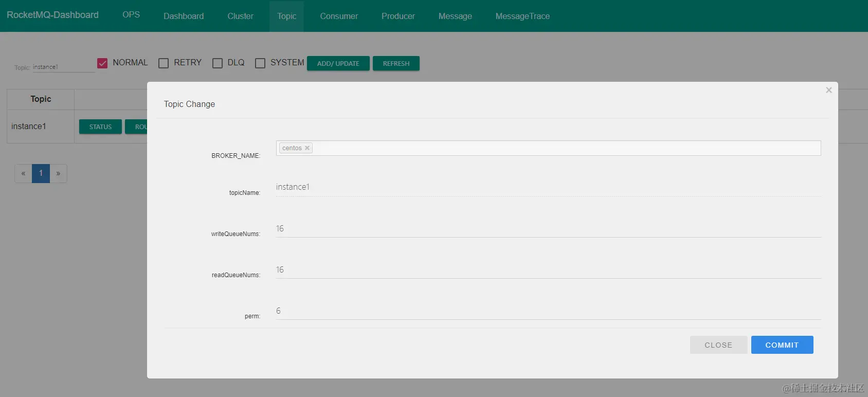The width and height of the screenshot is (868, 397).
Task: Remove the centos broker tag
Action: tap(307, 148)
